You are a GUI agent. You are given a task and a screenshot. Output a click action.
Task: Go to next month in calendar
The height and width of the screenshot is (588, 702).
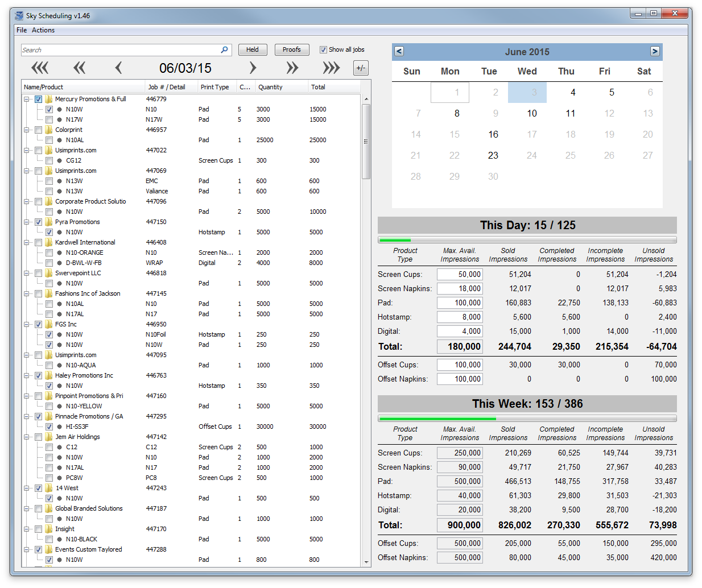pos(655,51)
